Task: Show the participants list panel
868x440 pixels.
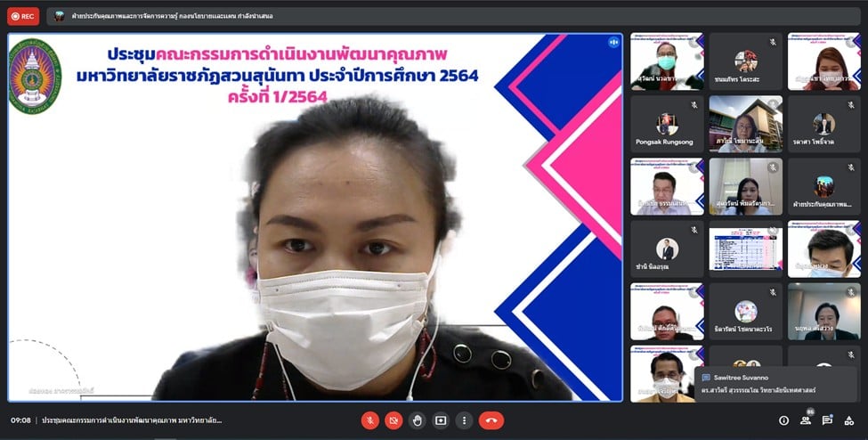Action: click(x=806, y=420)
